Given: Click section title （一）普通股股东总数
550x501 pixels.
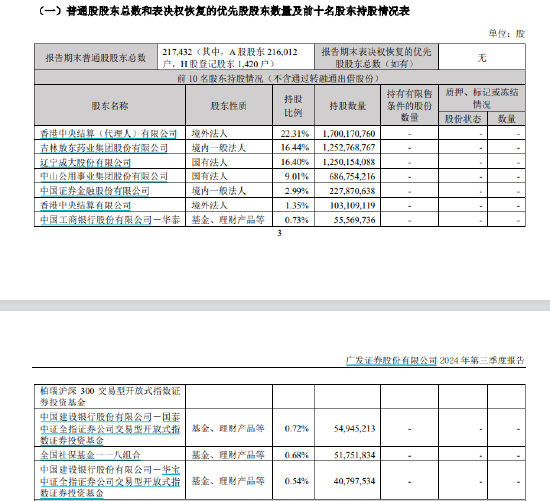Looking at the screenshot, I should 223,11.
